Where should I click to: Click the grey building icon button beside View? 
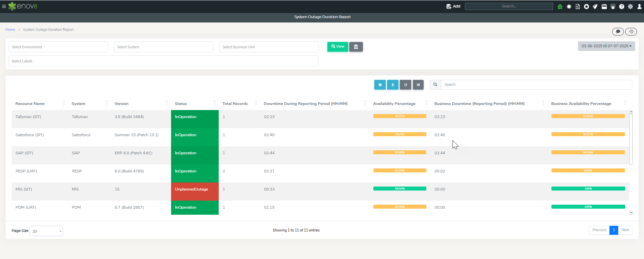(356, 47)
